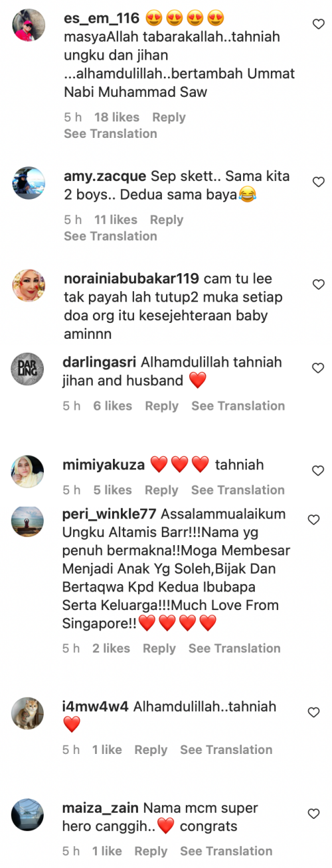Reply to es_em_116's comment
This screenshot has width=332, height=868.
(169, 117)
